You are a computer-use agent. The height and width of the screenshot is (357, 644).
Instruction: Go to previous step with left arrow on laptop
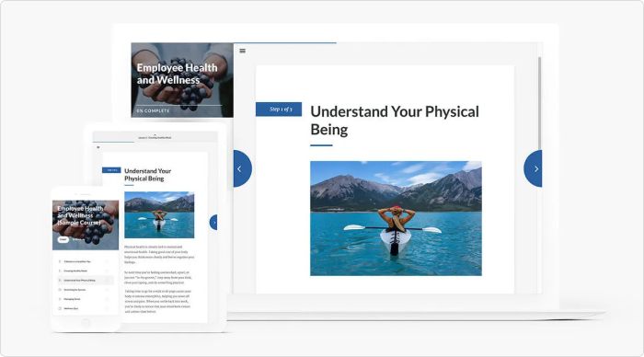pyautogui.click(x=242, y=168)
